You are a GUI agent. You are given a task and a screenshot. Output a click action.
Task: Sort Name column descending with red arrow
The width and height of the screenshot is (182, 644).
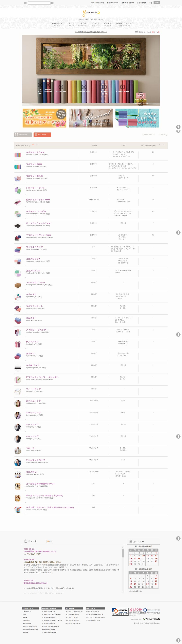coord(33,144)
